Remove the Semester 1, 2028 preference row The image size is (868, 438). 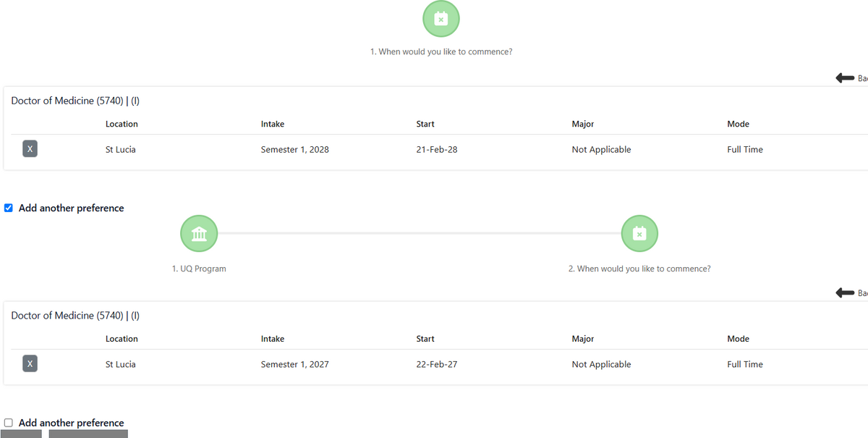(30, 149)
